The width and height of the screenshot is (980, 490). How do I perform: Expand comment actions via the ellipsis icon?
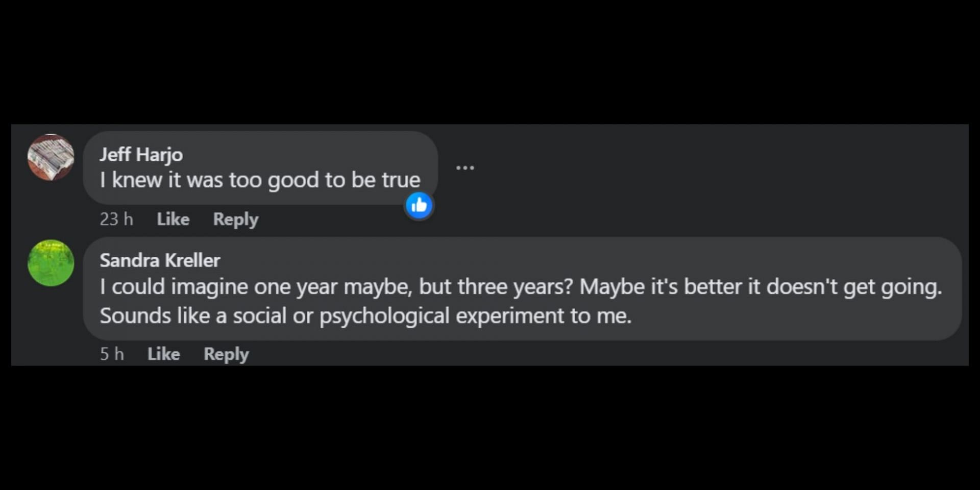point(465,167)
